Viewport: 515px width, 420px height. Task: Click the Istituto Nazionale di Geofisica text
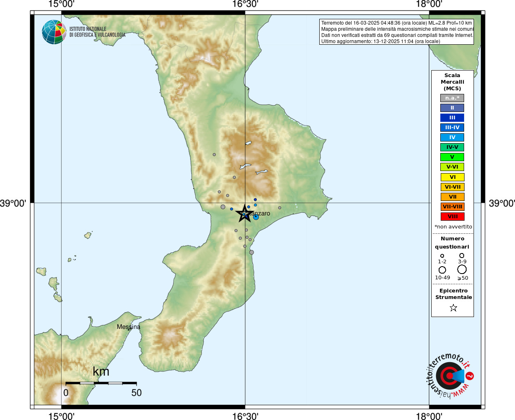tap(97, 32)
